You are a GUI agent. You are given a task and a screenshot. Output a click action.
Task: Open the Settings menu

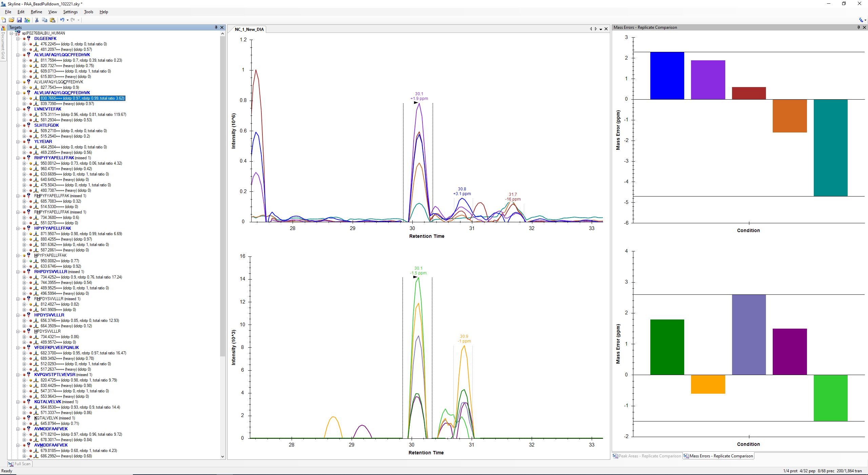pyautogui.click(x=70, y=12)
